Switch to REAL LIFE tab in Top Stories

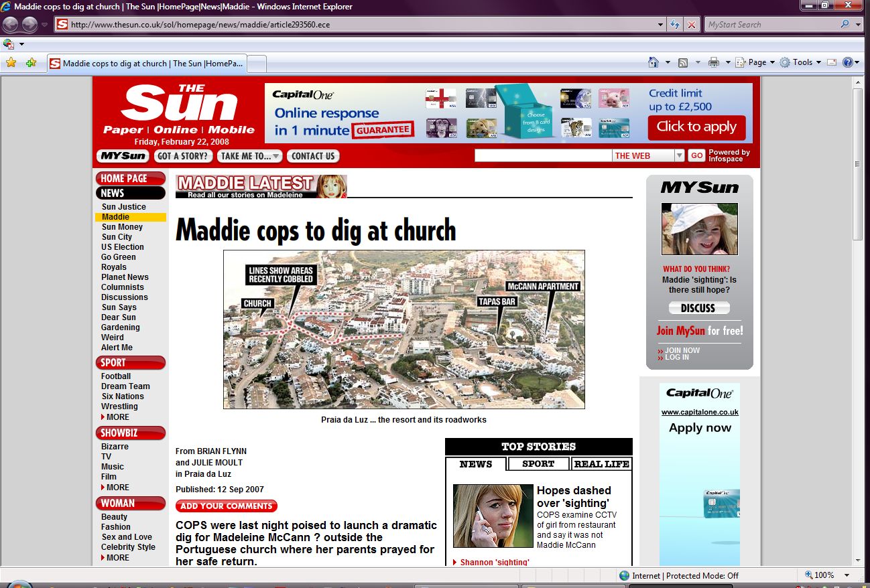(x=601, y=464)
